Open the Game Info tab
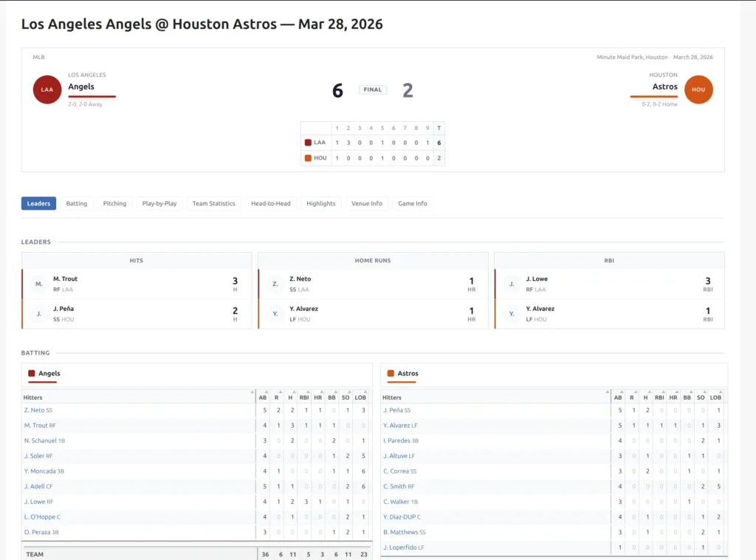Screen dimensions: 756x560 tap(413, 204)
